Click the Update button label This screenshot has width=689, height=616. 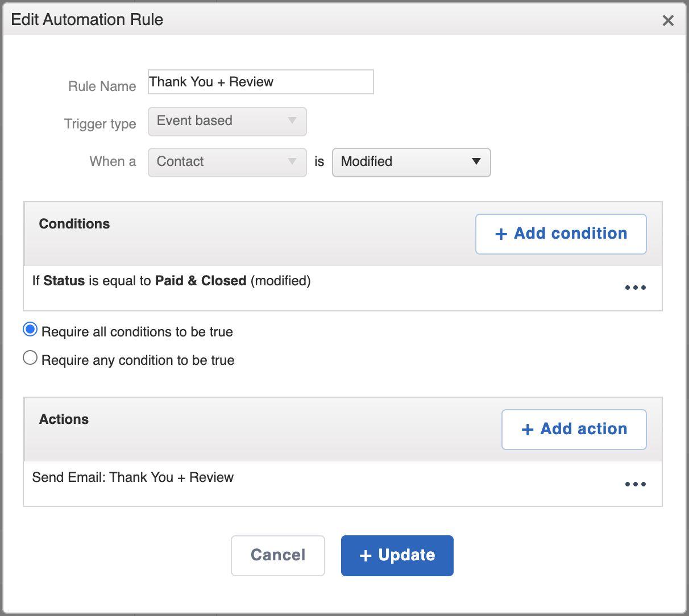click(406, 555)
